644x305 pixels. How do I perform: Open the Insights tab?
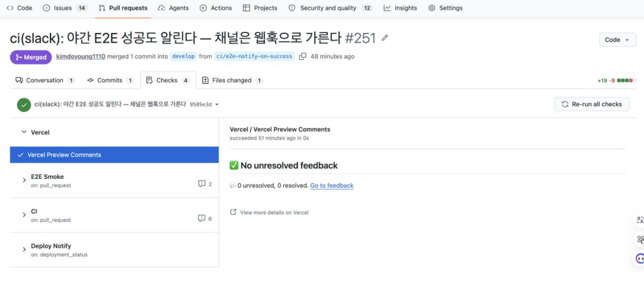click(x=400, y=8)
